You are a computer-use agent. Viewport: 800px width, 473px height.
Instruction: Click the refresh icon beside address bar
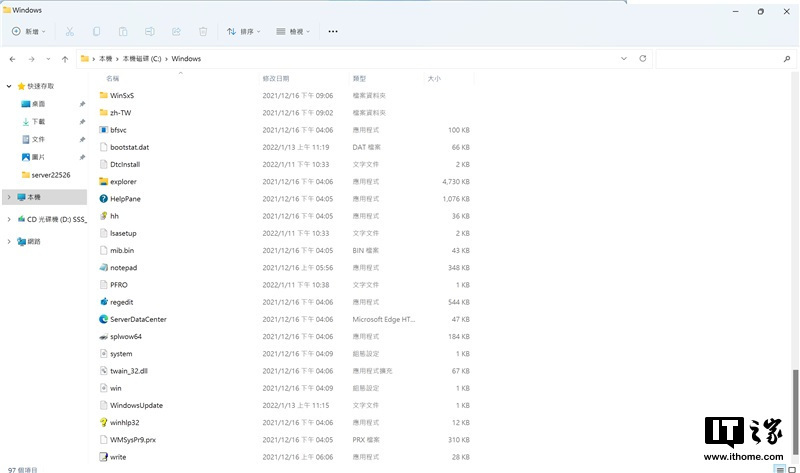click(x=642, y=59)
